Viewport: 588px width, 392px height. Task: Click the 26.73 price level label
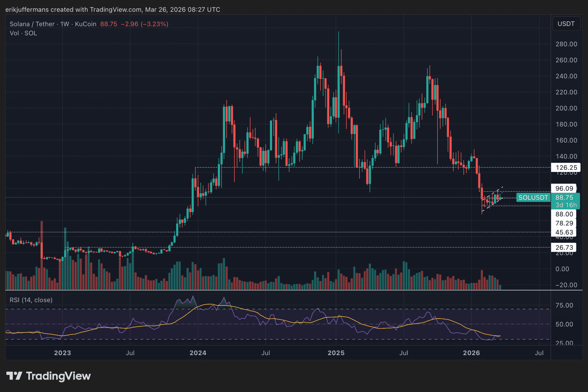pyautogui.click(x=564, y=248)
